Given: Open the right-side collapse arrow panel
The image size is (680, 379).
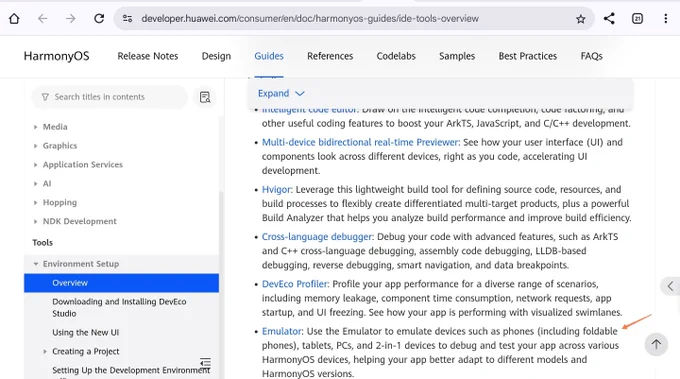Looking at the screenshot, I should [670, 286].
